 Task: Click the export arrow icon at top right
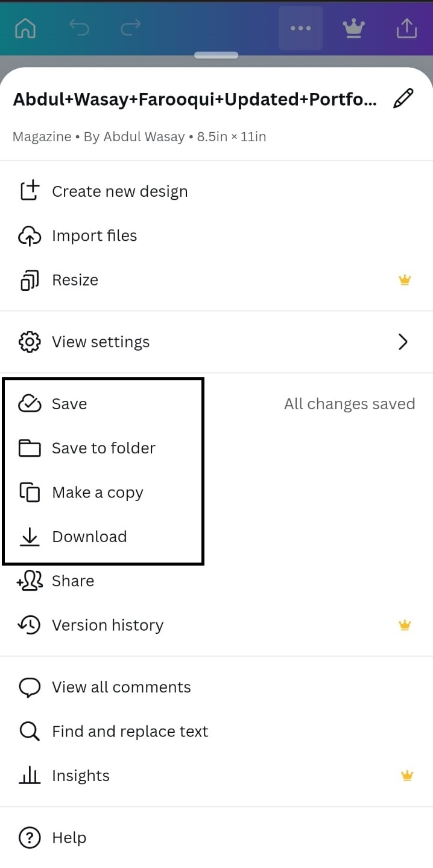pos(407,28)
